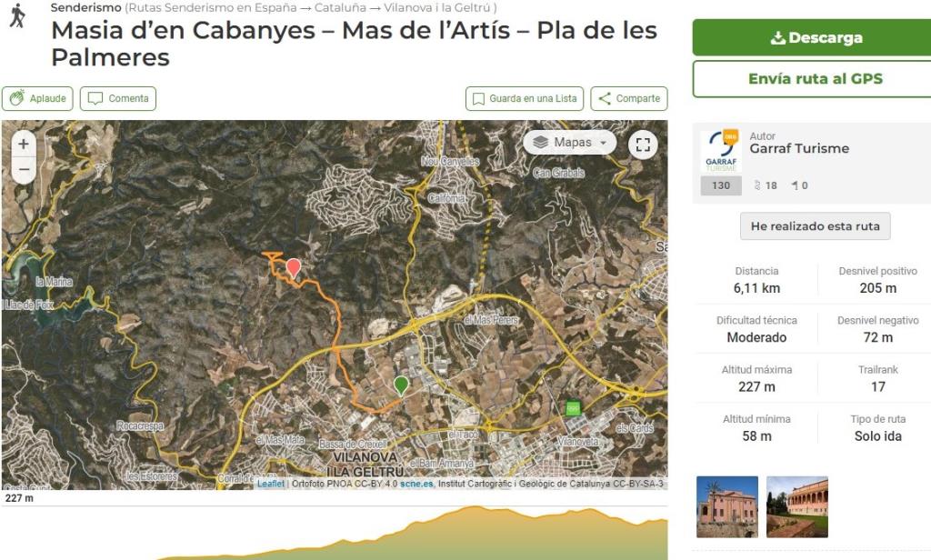The width and height of the screenshot is (931, 560).
Task: Open the Leaflet attribution link
Action: (271, 484)
